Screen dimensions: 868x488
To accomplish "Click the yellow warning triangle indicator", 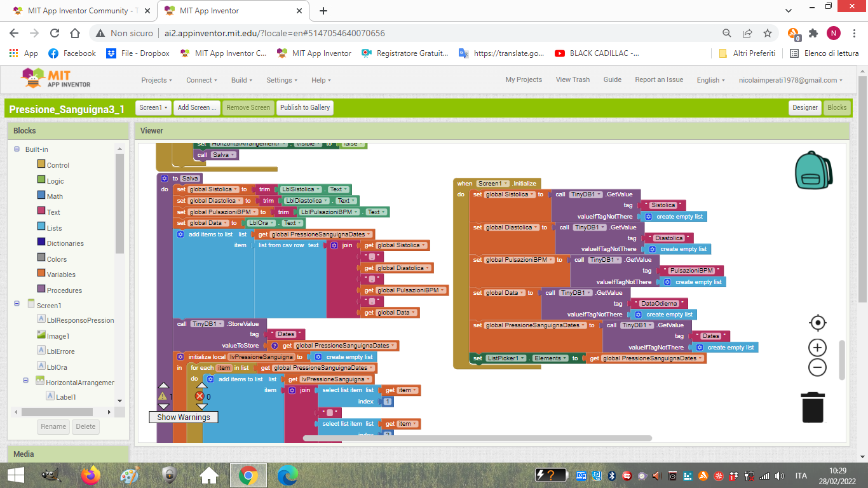I will click(x=163, y=396).
